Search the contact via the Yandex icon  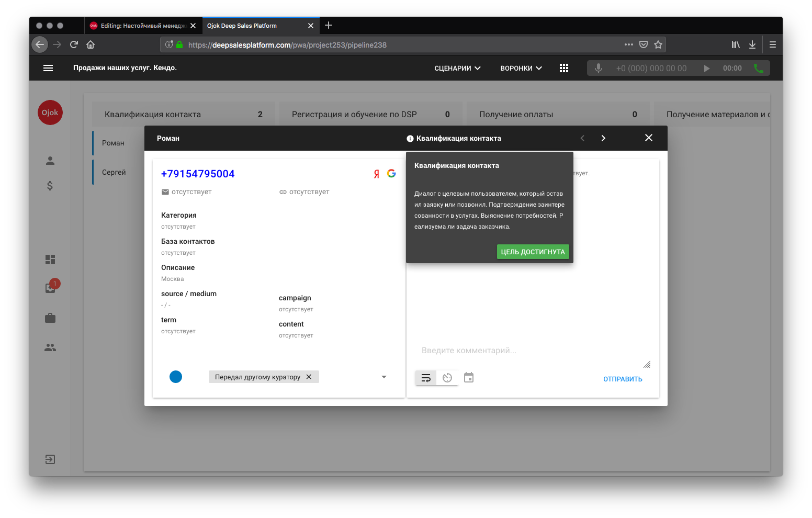click(376, 173)
